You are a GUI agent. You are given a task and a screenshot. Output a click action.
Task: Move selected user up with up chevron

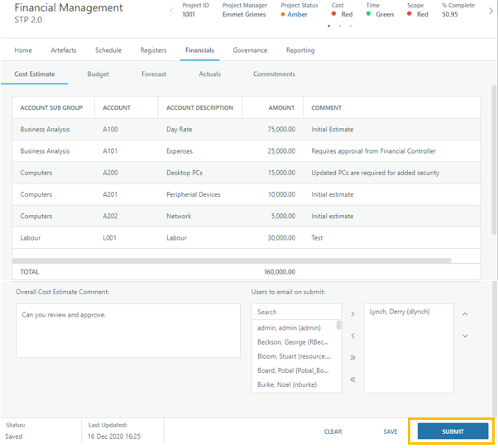pyautogui.click(x=465, y=314)
